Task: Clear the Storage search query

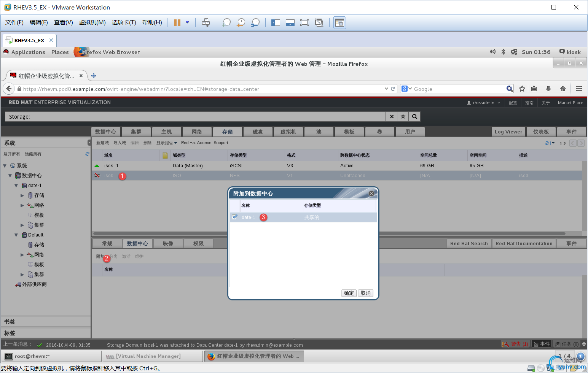Action: pyautogui.click(x=392, y=117)
